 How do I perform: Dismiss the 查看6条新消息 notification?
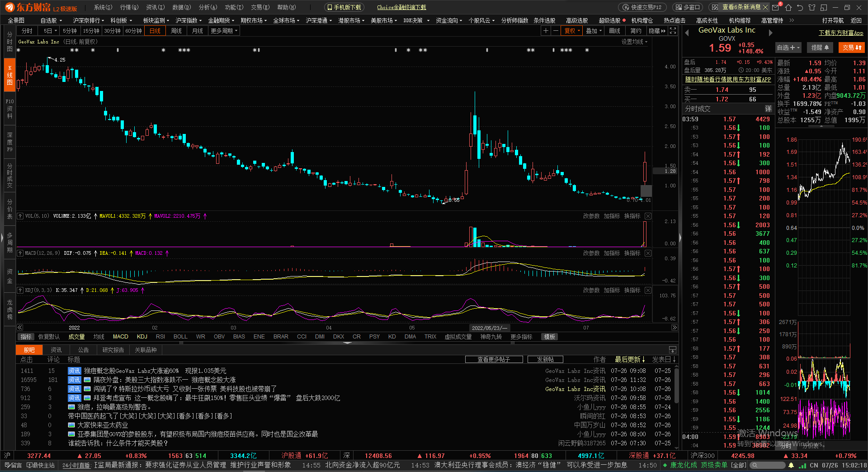pos(765,7)
